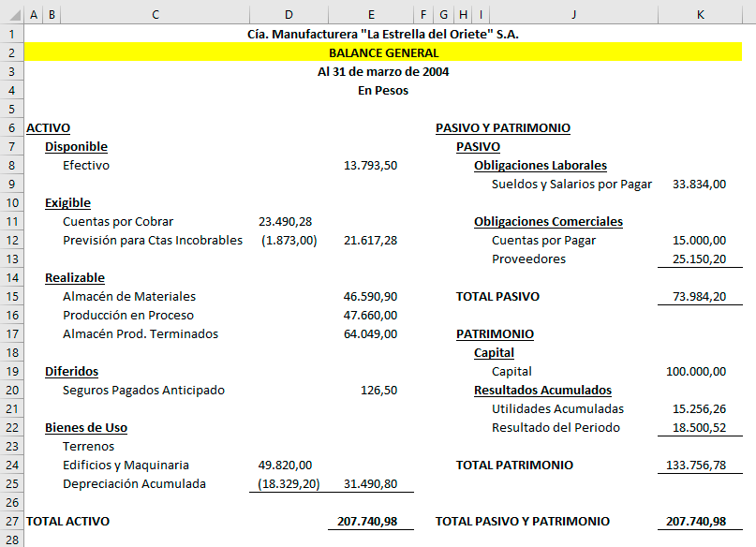Click the company name title in row 1
Screen dimensions: 756x547
383,35
